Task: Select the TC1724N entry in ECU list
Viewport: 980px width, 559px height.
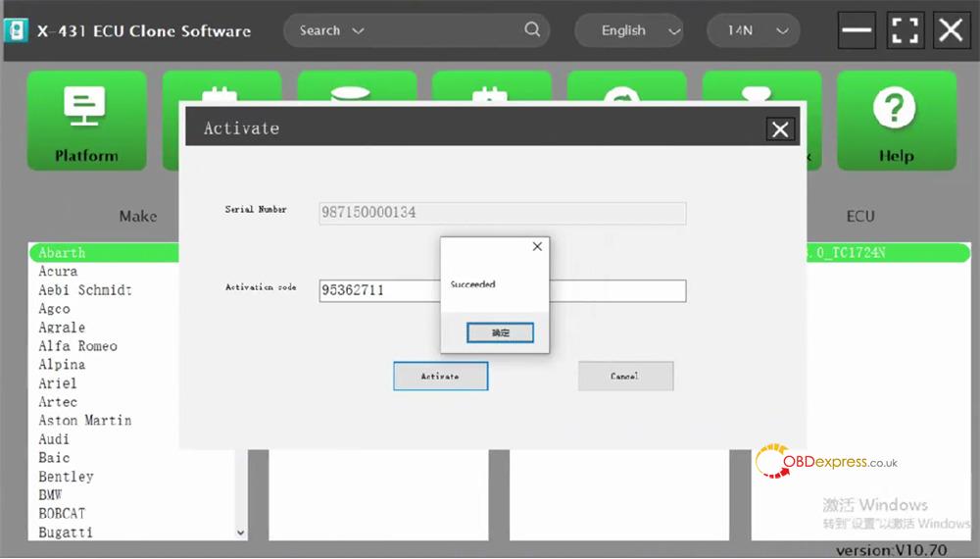Action: [888, 253]
